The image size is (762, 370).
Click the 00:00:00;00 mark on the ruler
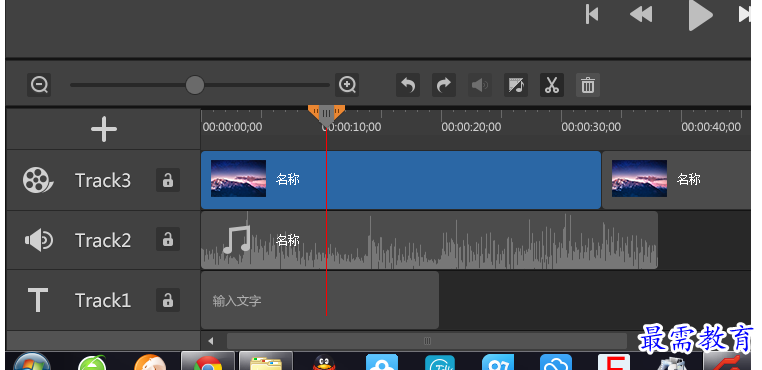coord(232,127)
